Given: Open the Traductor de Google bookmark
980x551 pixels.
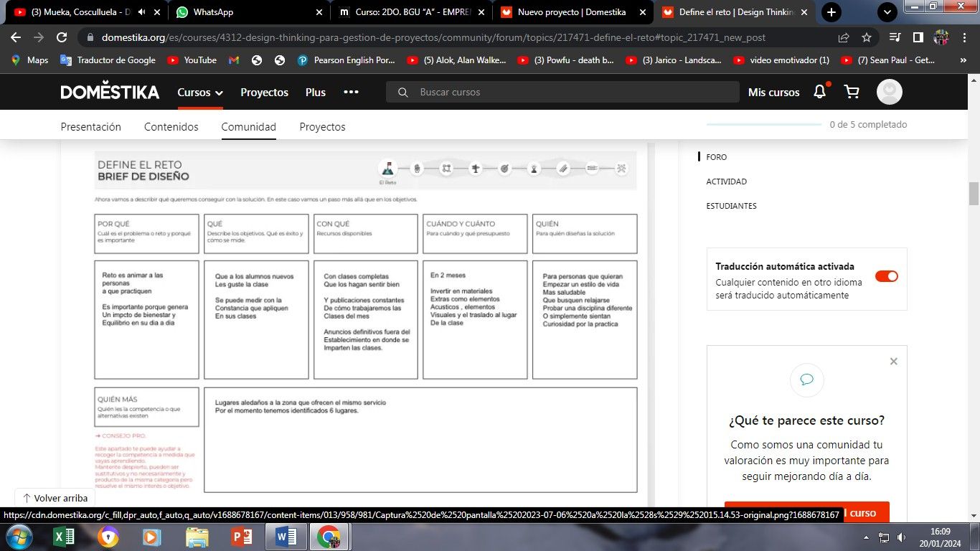Looking at the screenshot, I should [108, 60].
